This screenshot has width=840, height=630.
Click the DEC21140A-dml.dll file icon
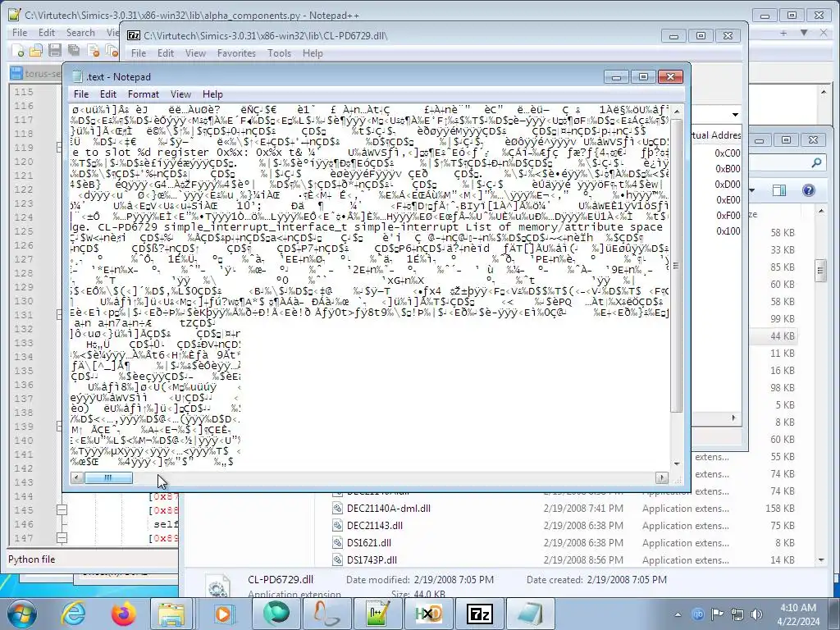[337, 509]
